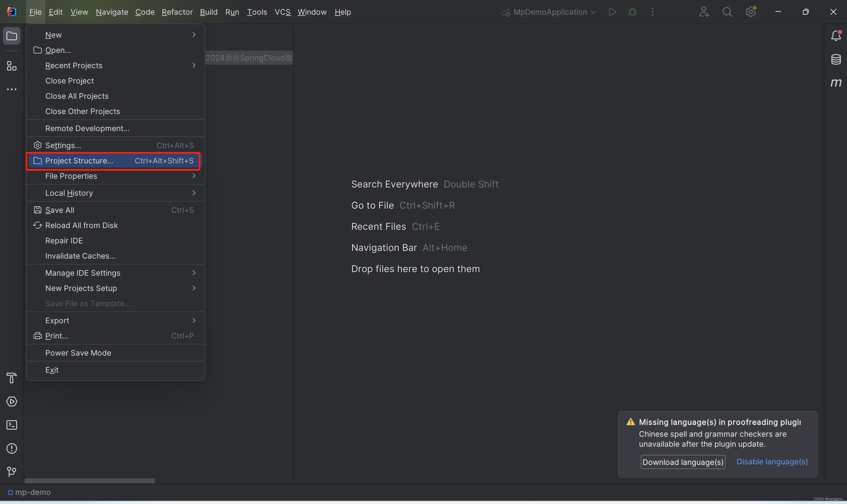Open the Git version control icon
847x504 pixels.
click(x=11, y=471)
